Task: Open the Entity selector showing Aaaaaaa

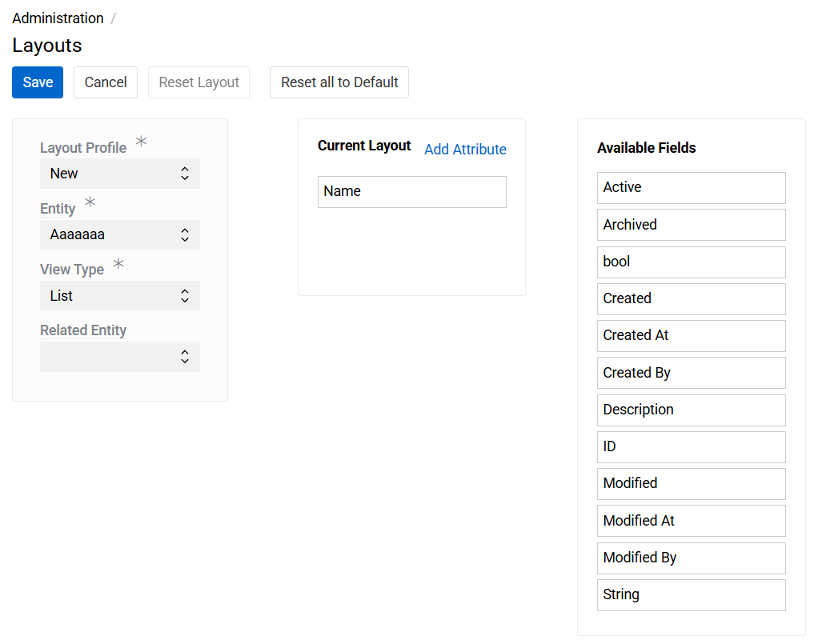Action: tap(119, 234)
